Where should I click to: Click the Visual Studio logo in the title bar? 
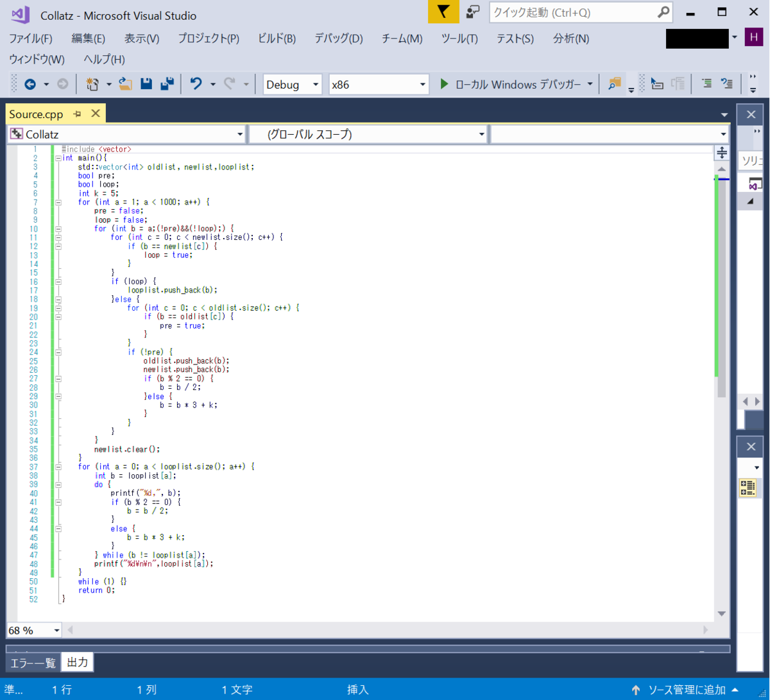click(19, 14)
